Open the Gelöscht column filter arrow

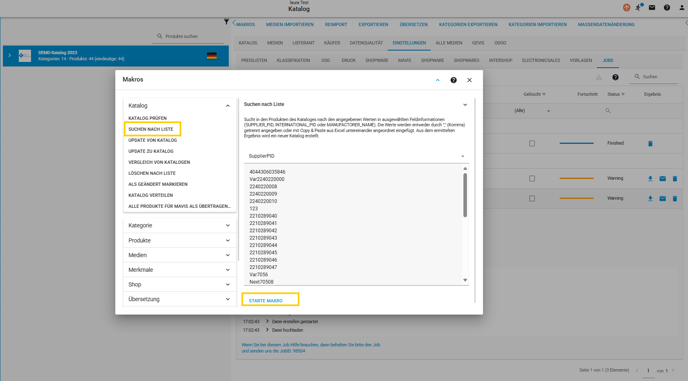544,94
